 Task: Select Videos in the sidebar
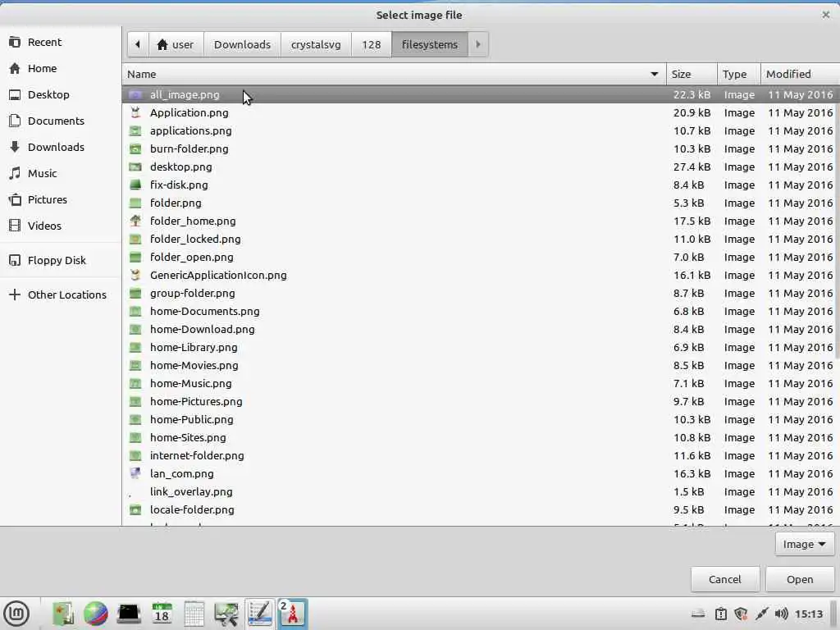pos(35,226)
